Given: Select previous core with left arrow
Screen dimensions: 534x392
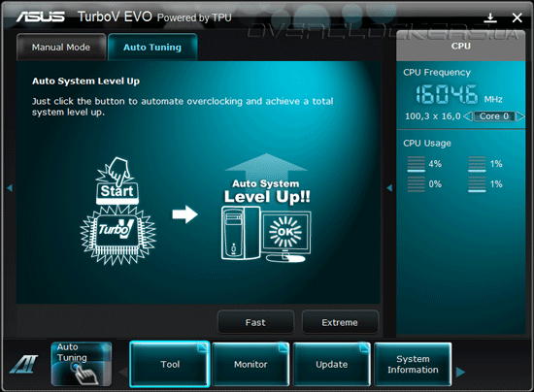Looking at the screenshot, I should click(x=468, y=116).
